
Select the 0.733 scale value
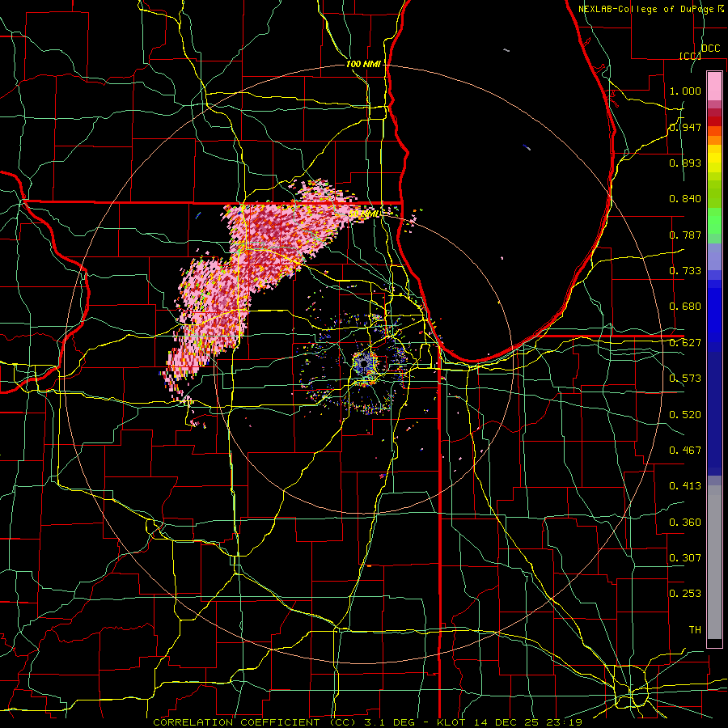tap(685, 271)
